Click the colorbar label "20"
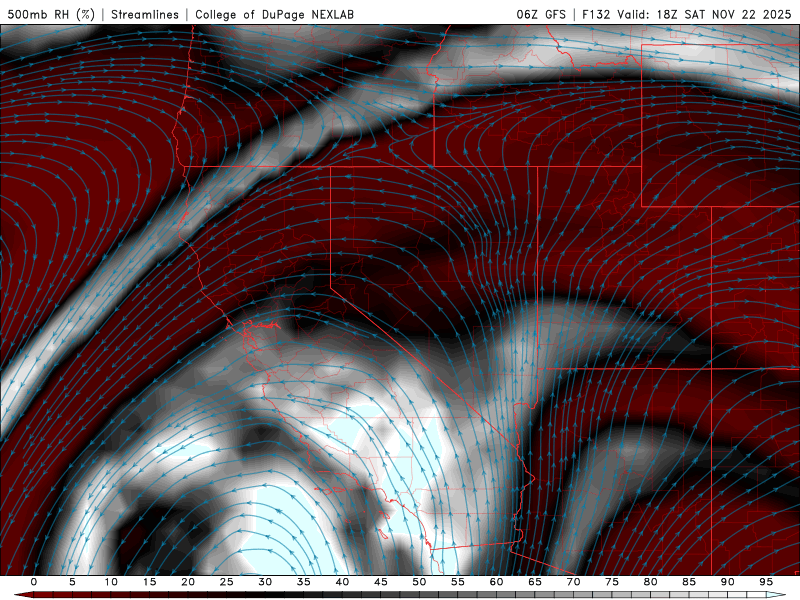Screen dimensions: 800x600 188,582
